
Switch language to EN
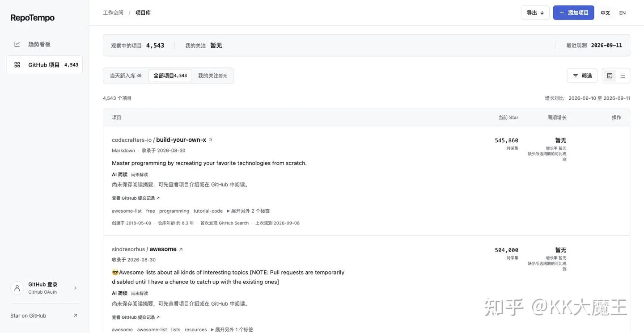click(623, 13)
